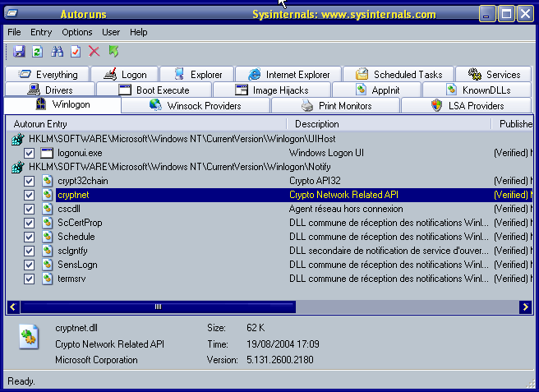Switch to the AppInit tab

tap(377, 90)
